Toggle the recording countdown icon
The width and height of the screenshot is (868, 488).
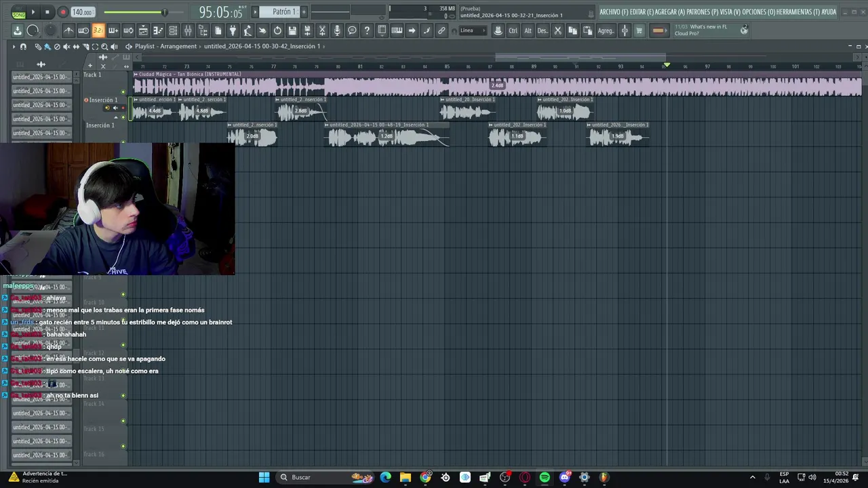[98, 30]
